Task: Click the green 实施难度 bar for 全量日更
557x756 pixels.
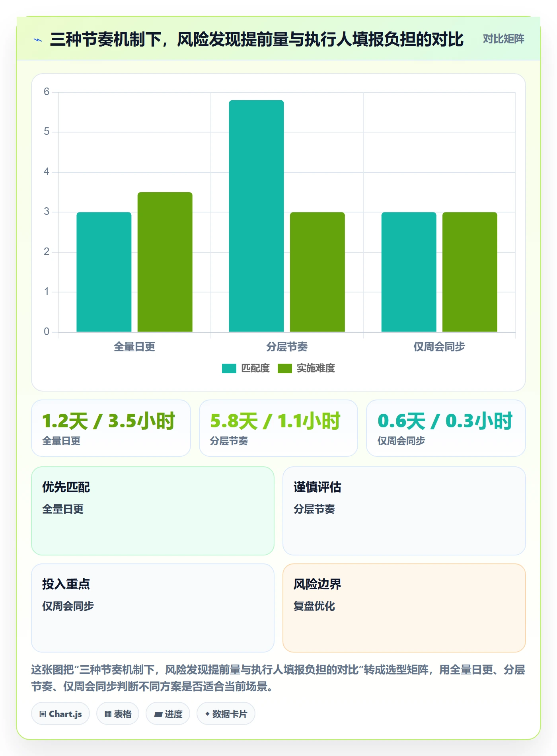Action: click(x=165, y=262)
